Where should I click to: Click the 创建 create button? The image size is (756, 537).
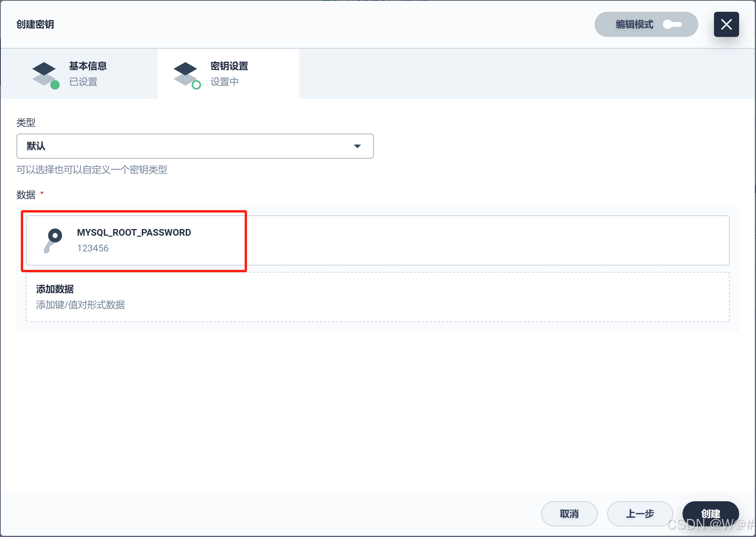point(710,513)
